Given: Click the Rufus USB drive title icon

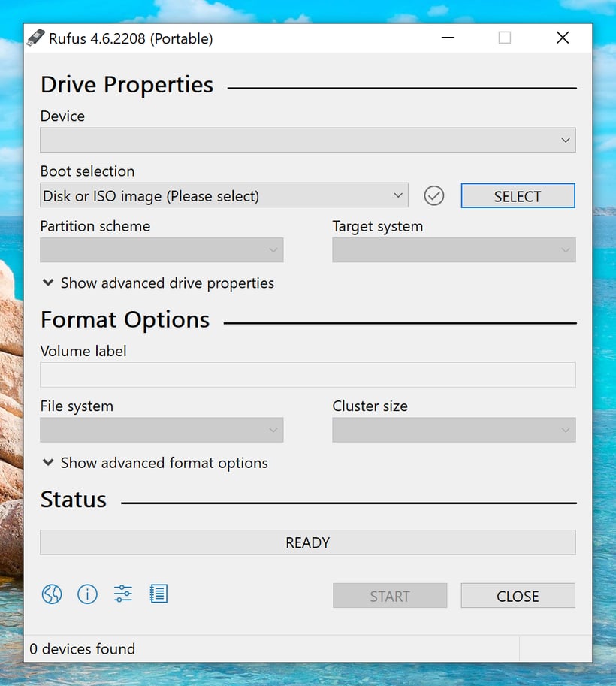Looking at the screenshot, I should coord(35,38).
